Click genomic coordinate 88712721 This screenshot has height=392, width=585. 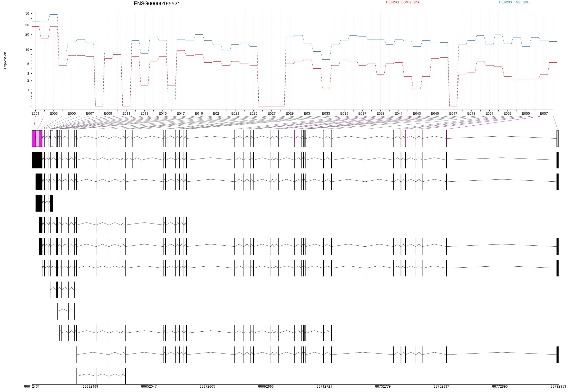[x=324, y=386]
